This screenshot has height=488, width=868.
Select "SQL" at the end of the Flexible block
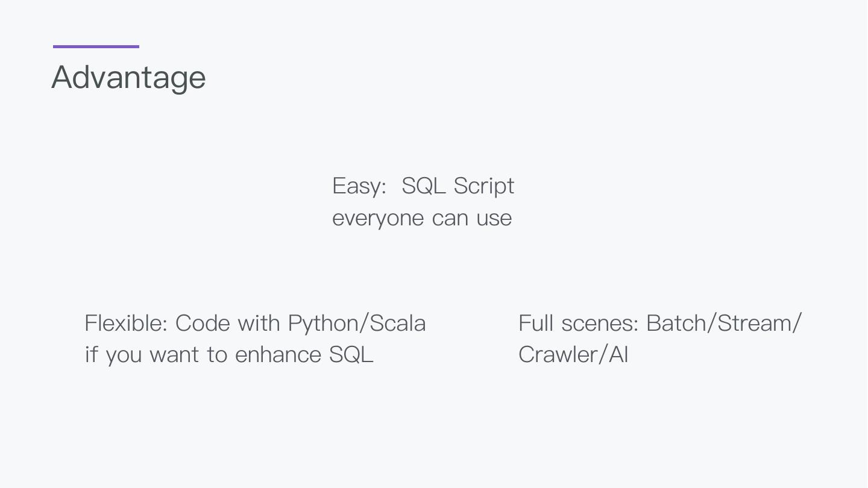[x=351, y=355]
